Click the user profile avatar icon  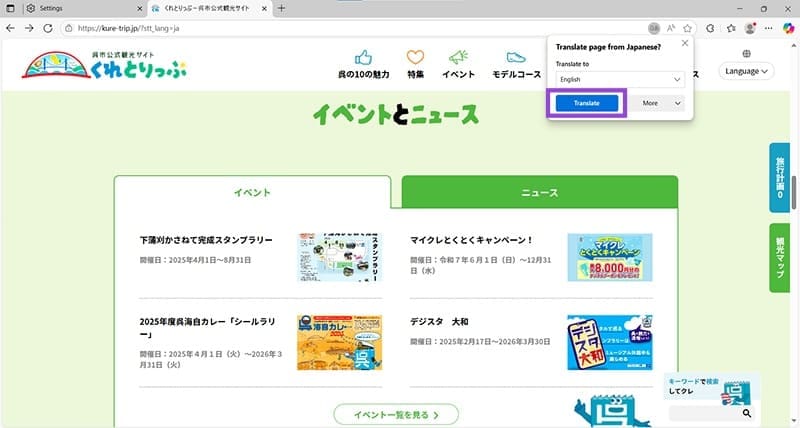[749, 28]
